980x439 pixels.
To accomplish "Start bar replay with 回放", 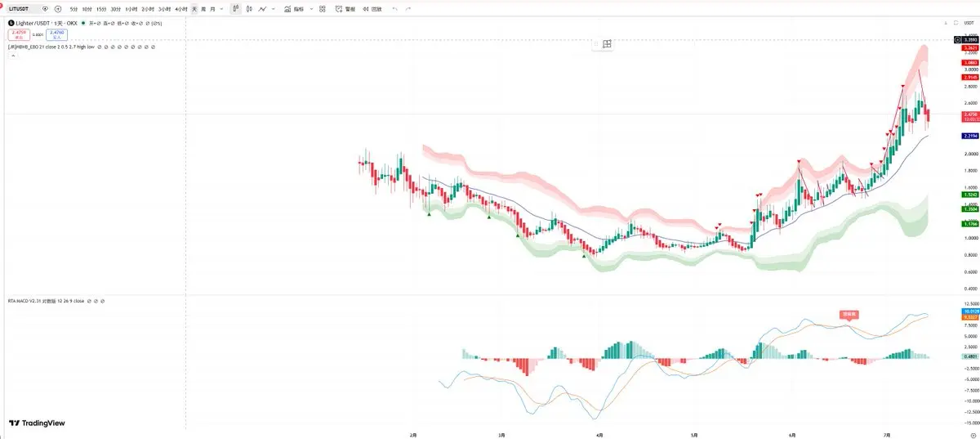I will [x=372, y=8].
